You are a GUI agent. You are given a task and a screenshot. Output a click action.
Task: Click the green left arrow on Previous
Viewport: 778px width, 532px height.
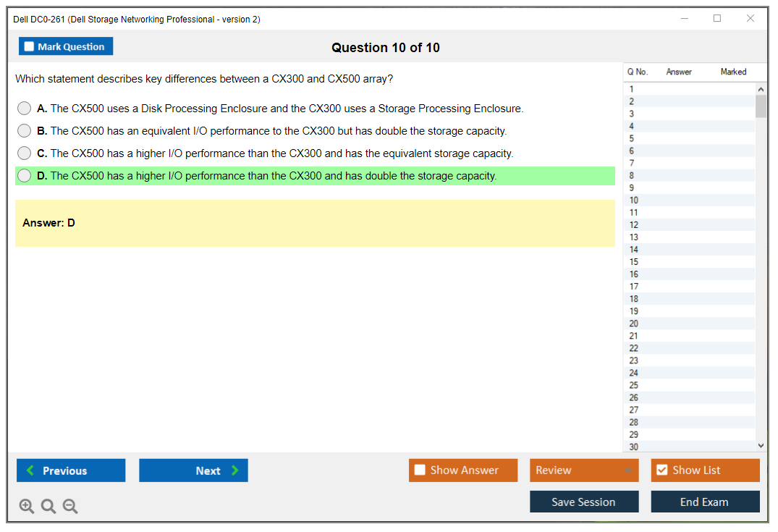30,470
